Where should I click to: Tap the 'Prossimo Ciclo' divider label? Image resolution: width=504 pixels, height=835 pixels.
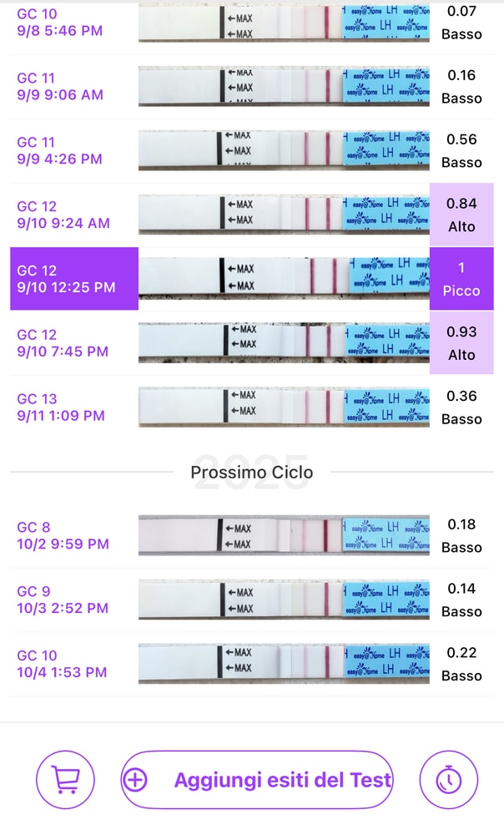[x=252, y=473]
